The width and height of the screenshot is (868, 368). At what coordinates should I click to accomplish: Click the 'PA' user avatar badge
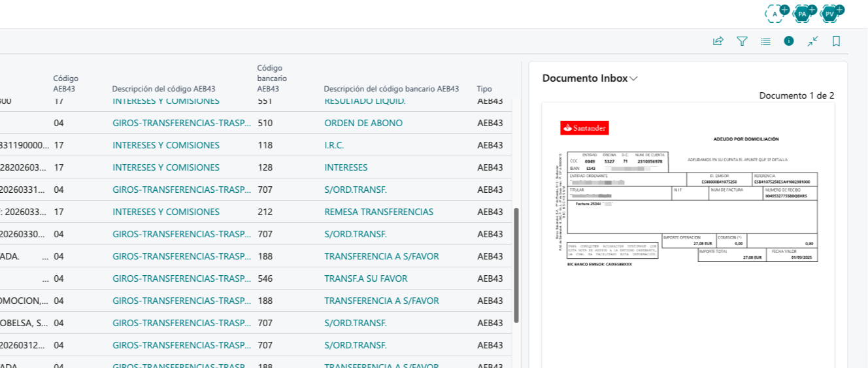pyautogui.click(x=803, y=13)
